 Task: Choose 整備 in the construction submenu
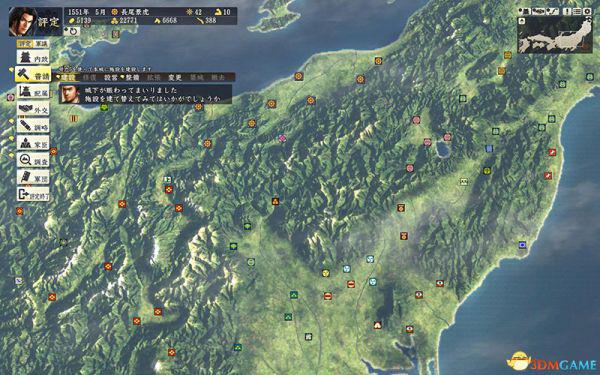tap(132, 77)
